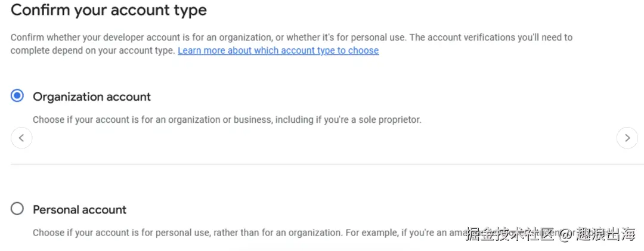This screenshot has height=251, width=644.
Task: Click the "掘金技术社区" watermark text
Action: coord(510,234)
